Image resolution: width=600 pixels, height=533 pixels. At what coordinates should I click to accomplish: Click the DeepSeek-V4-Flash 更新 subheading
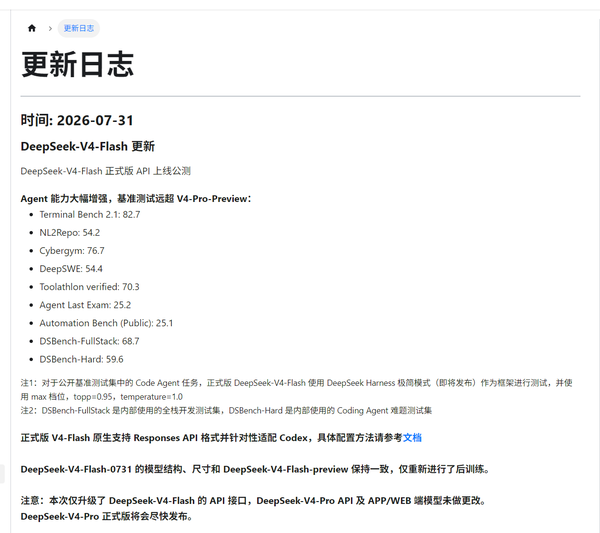[88, 147]
